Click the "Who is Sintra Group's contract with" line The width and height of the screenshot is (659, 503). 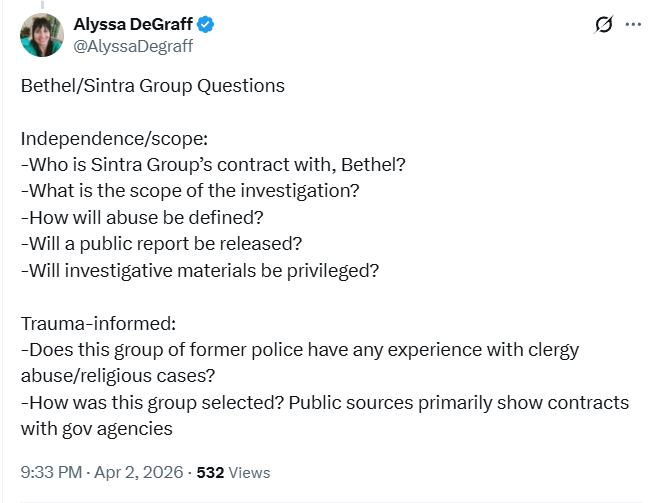[212, 163]
